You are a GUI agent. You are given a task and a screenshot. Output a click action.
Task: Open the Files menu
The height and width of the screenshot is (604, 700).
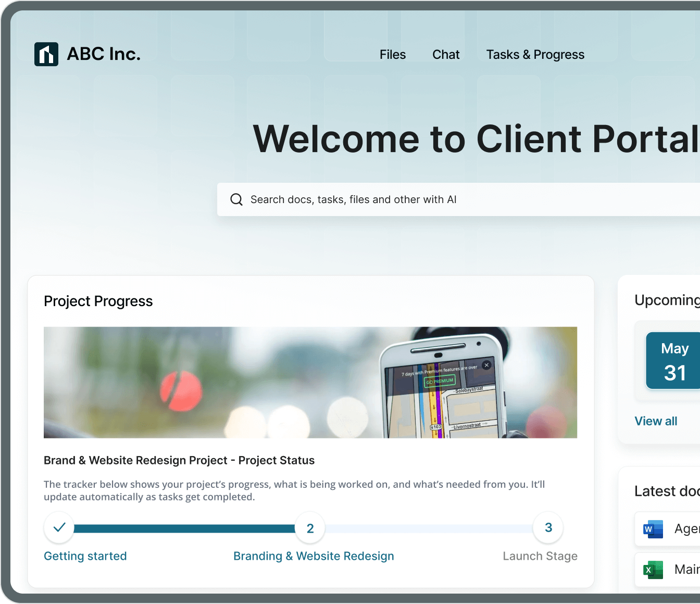[393, 55]
